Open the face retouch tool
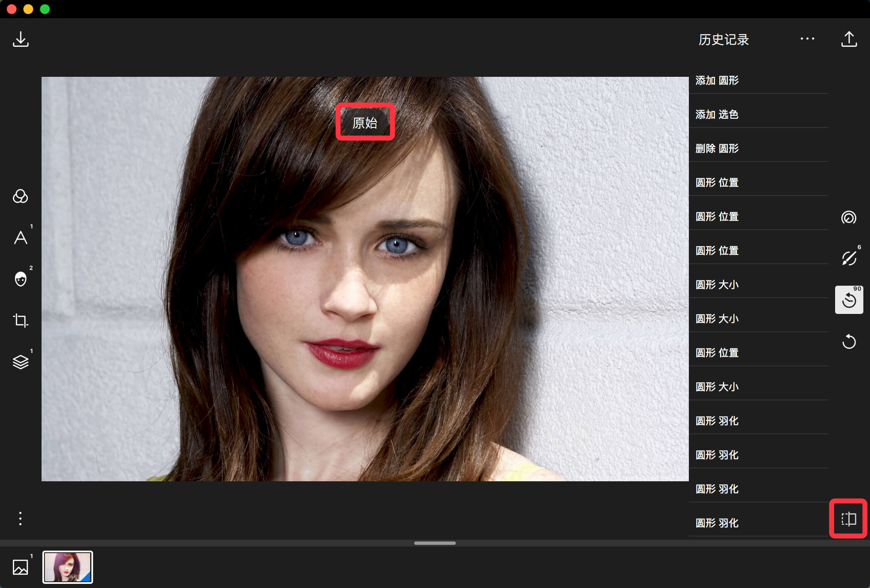Screen dimensions: 870x588 pyautogui.click(x=20, y=279)
